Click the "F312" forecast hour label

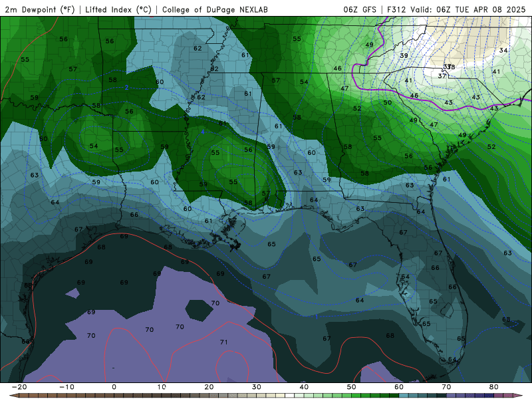396,9
